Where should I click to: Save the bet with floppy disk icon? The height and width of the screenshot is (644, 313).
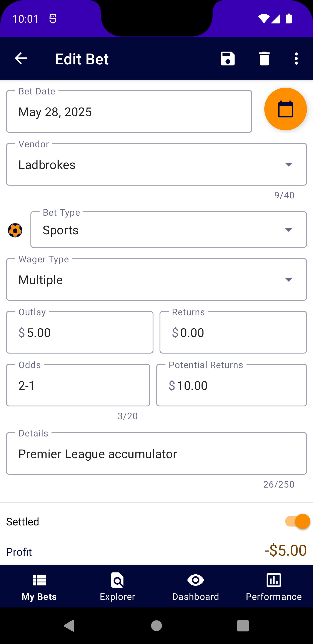tap(228, 59)
